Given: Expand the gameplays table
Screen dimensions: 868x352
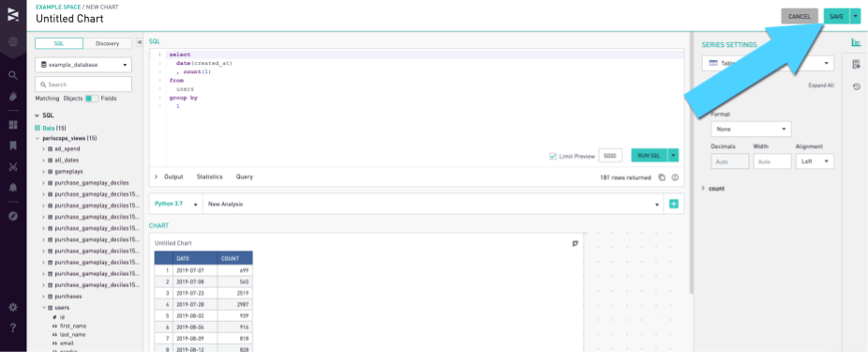Looking at the screenshot, I should (44, 172).
